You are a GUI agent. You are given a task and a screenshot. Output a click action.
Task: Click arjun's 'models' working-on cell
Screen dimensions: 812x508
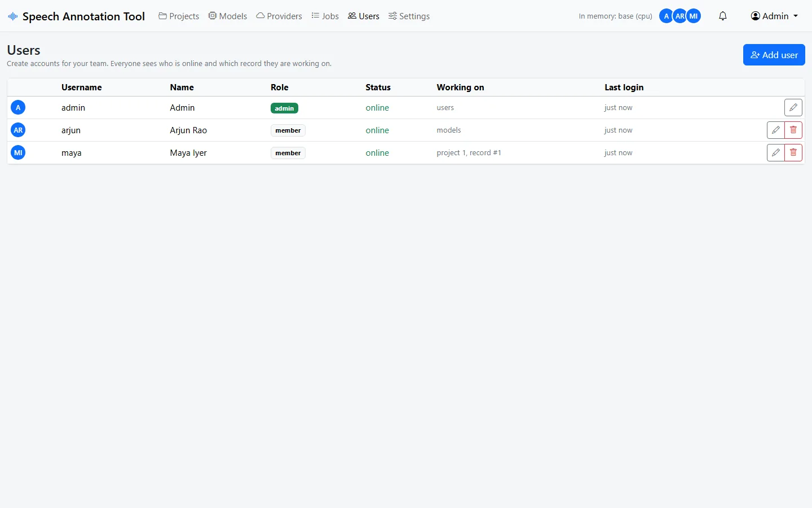[x=449, y=130]
